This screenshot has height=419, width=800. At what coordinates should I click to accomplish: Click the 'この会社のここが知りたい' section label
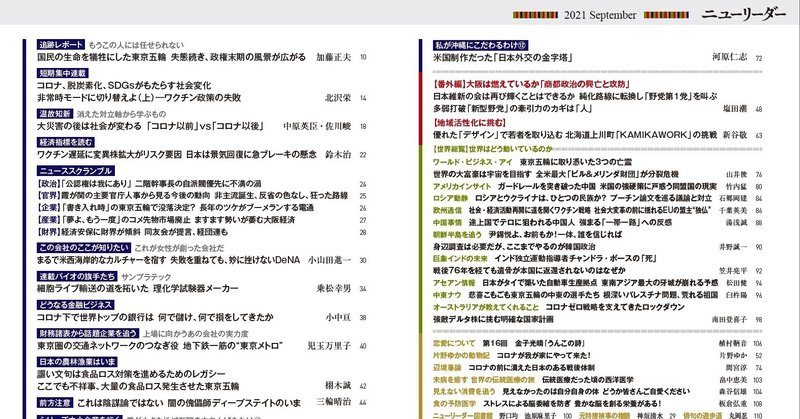tap(84, 248)
